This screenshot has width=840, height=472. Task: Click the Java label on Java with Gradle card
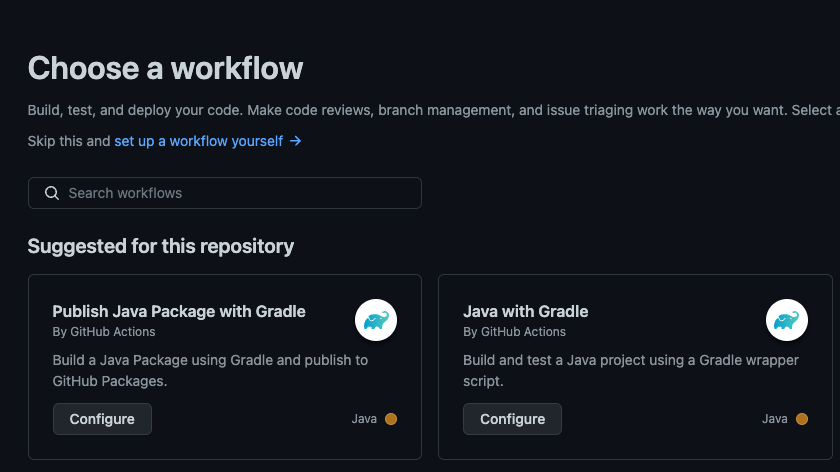775,419
